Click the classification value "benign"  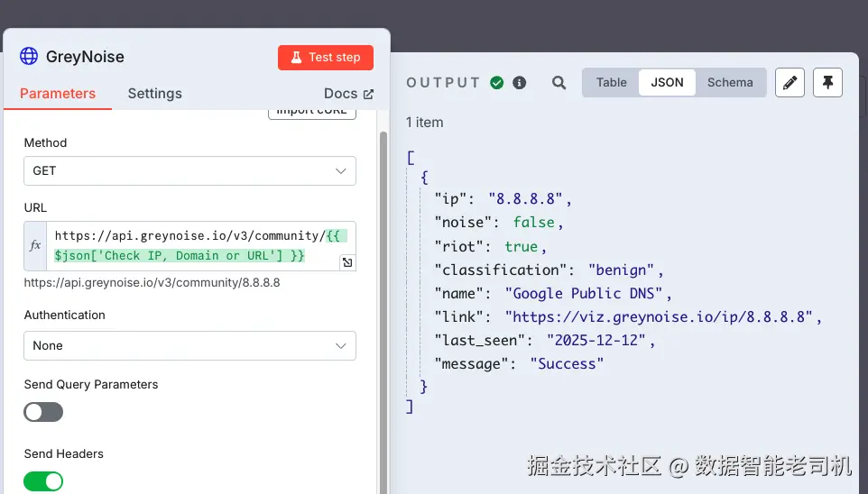coord(621,270)
